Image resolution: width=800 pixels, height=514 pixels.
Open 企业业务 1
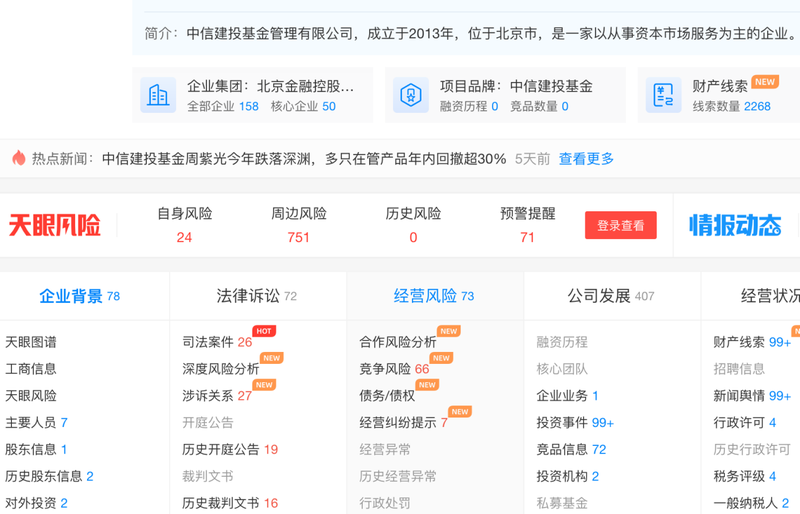pyautogui.click(x=567, y=396)
